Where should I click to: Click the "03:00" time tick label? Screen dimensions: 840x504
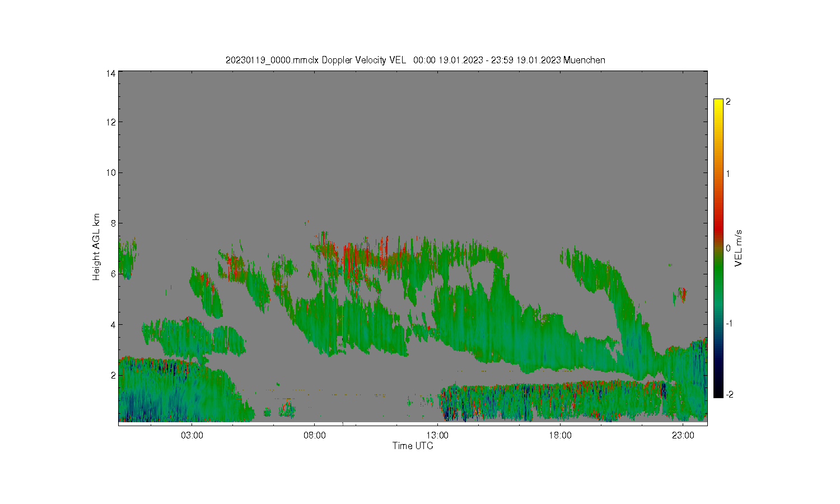[192, 435]
